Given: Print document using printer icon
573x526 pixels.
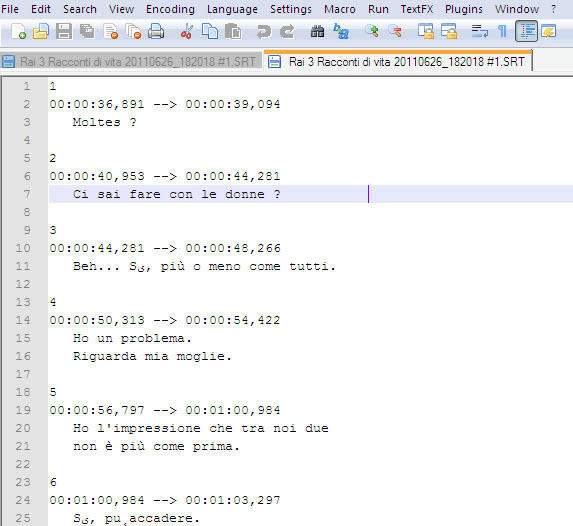Looking at the screenshot, I should click(156, 31).
